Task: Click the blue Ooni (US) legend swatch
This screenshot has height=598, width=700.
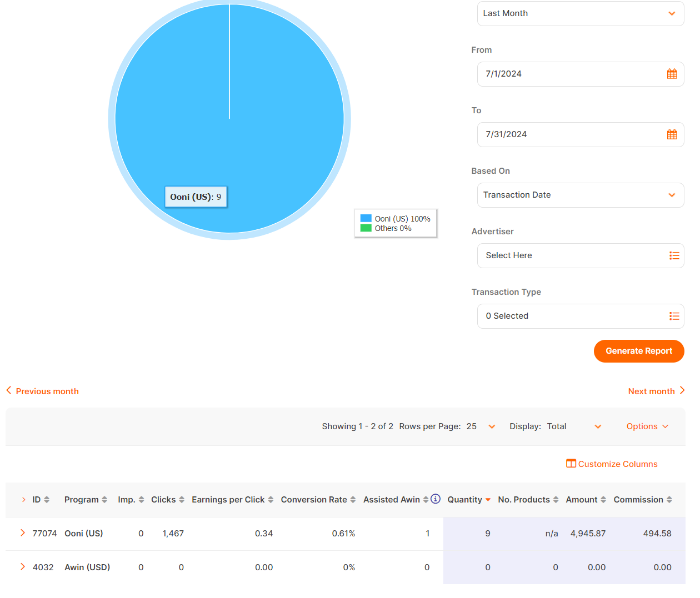Action: pos(366,219)
